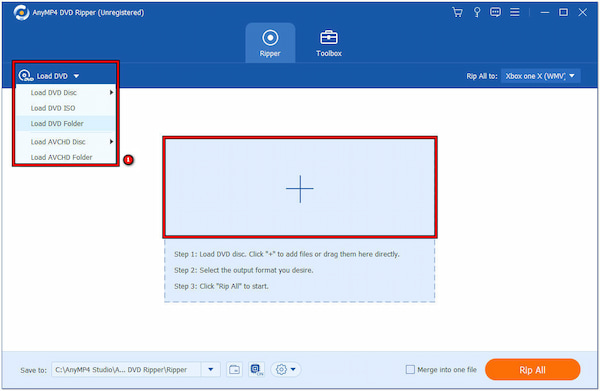
Task: Open the save path dropdown arrow
Action: 210,370
